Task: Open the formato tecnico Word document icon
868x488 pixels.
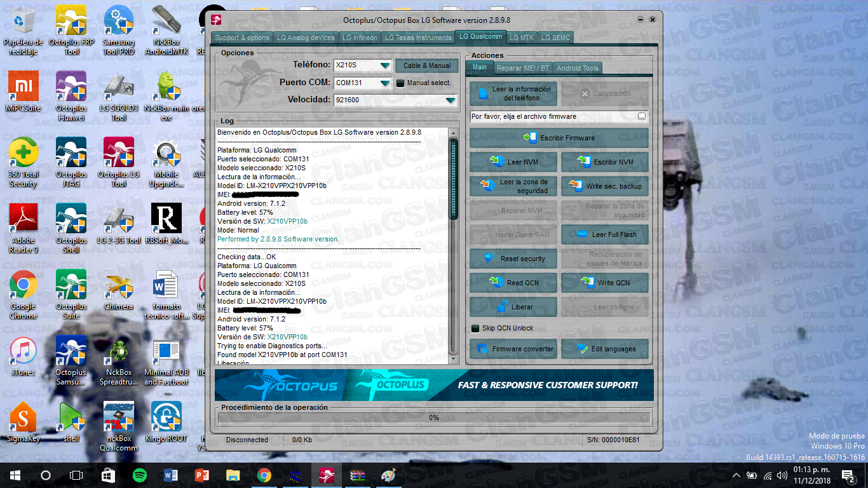Action: pos(166,294)
